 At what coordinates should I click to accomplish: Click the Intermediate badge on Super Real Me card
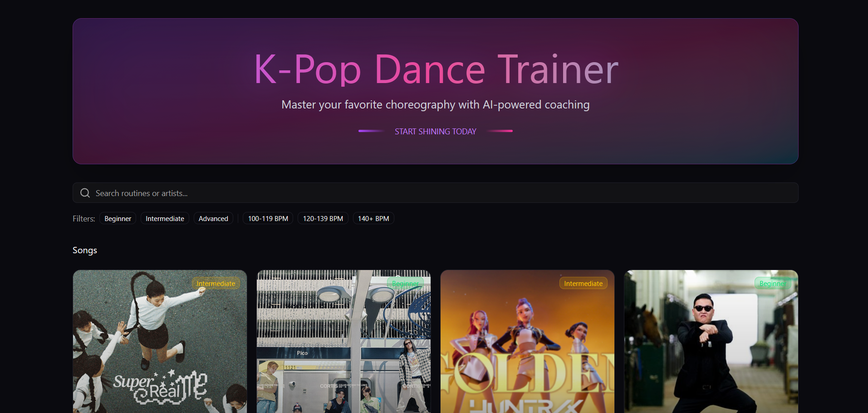[x=216, y=283]
